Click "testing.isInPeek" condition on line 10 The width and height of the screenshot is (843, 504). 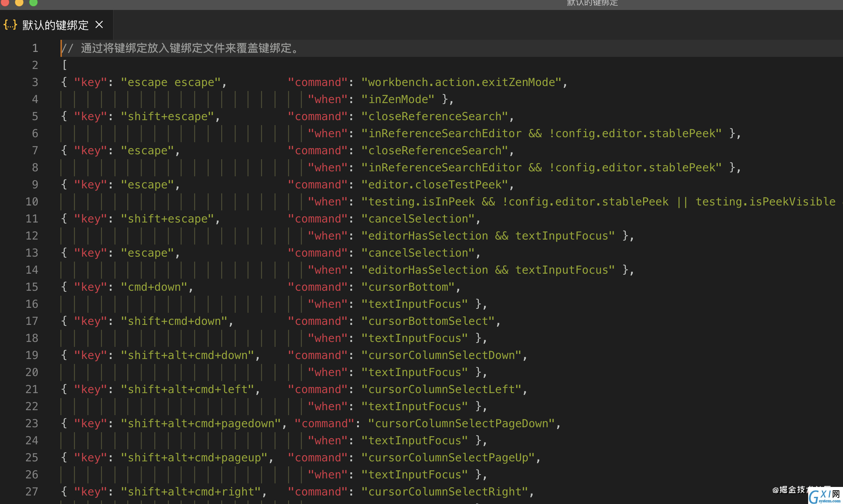point(421,202)
